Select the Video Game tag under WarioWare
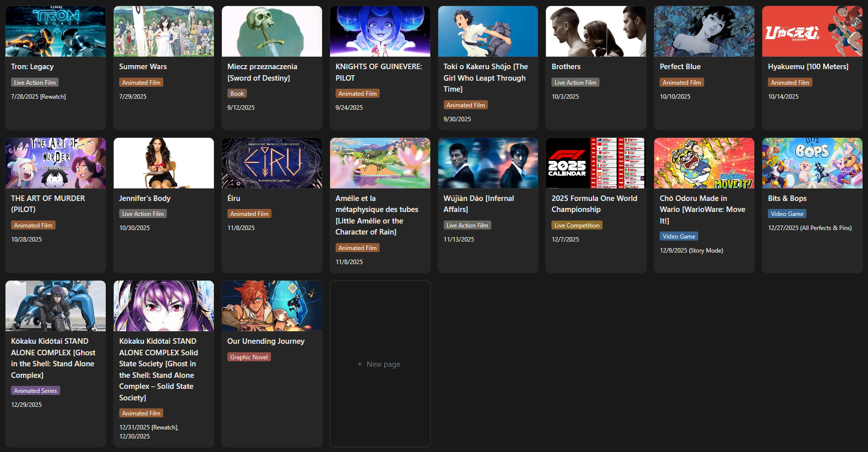 [x=679, y=237]
